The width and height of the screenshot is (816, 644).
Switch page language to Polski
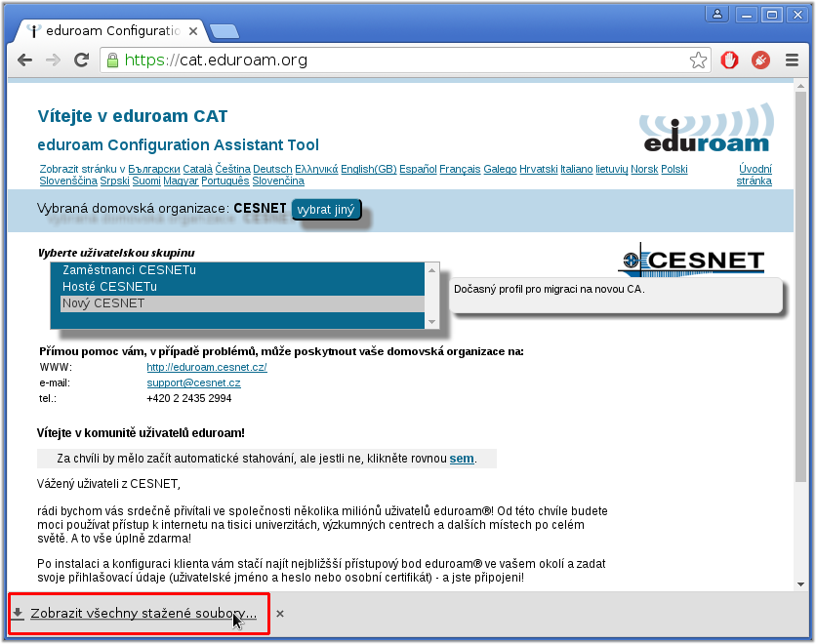674,169
